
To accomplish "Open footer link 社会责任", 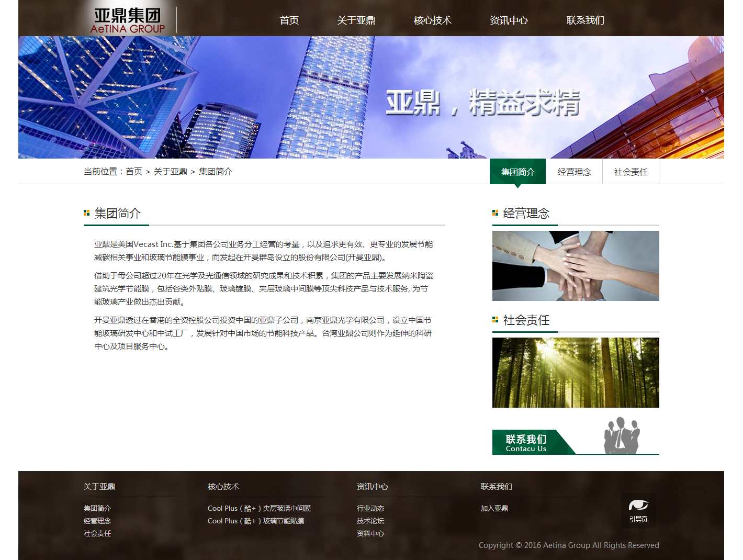I will point(97,533).
